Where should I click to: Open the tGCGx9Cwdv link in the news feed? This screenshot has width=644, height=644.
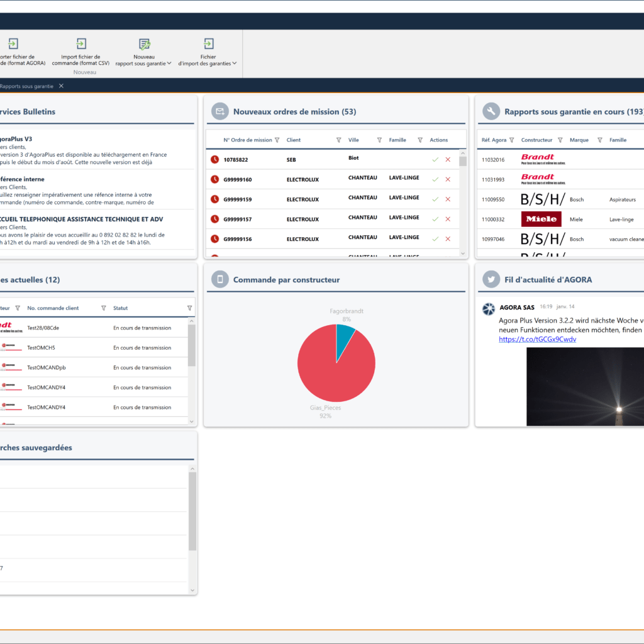(537, 339)
